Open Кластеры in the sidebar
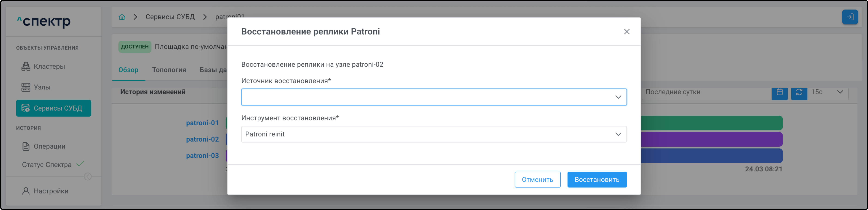Viewport: 868px width, 210px height. pos(49,67)
